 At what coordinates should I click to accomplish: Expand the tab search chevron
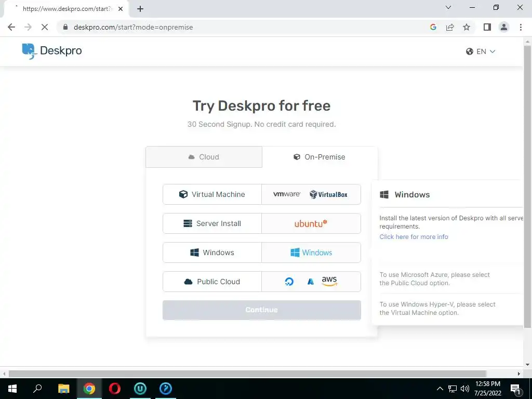[x=448, y=7]
